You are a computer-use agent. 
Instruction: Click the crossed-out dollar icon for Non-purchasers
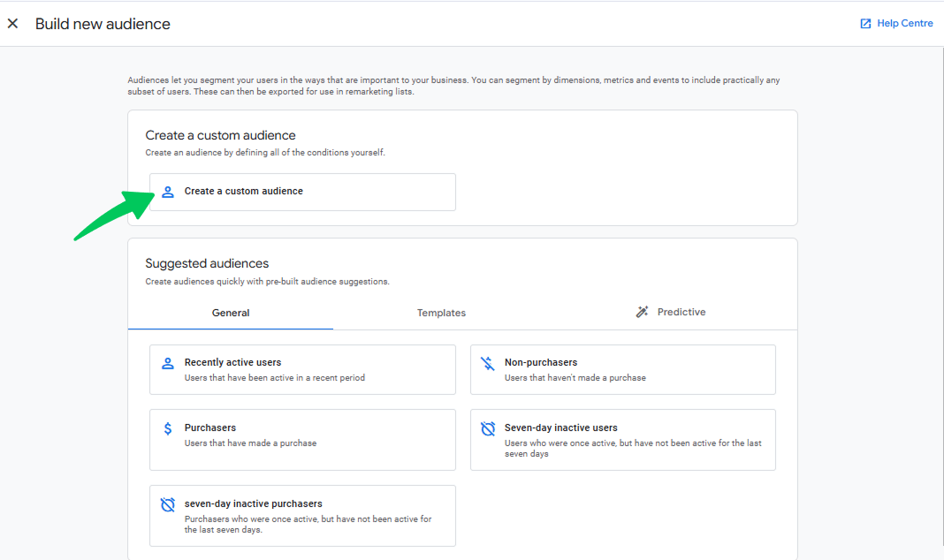point(488,363)
